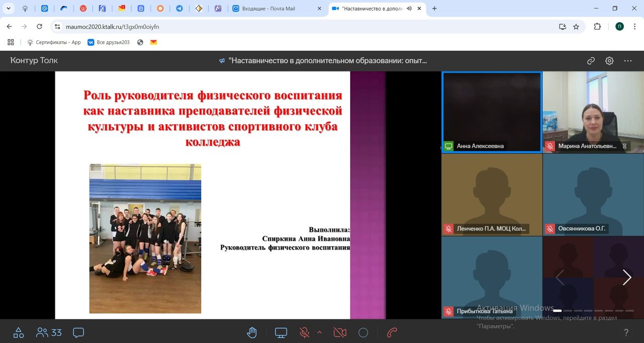
Task: Unmute your microphone
Action: tap(304, 332)
